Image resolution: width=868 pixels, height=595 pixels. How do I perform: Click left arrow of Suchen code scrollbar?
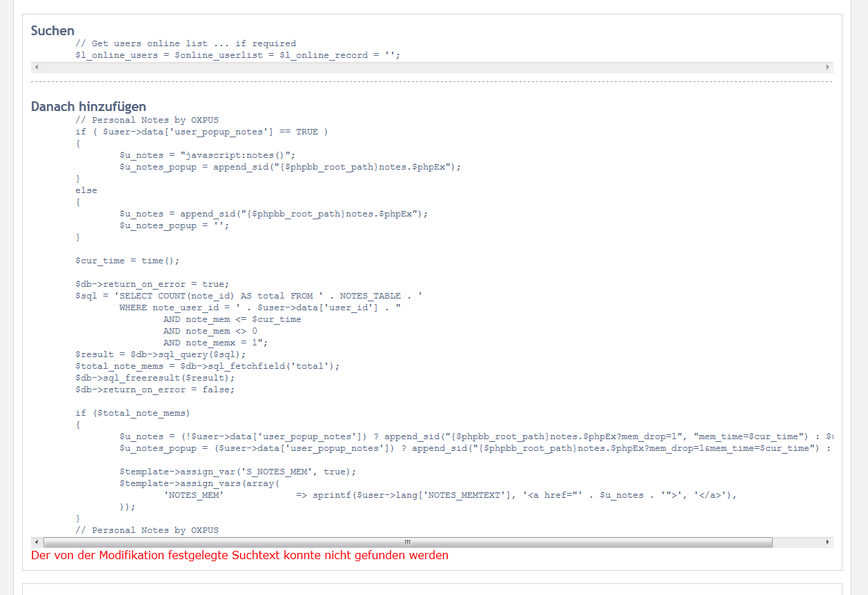point(36,68)
